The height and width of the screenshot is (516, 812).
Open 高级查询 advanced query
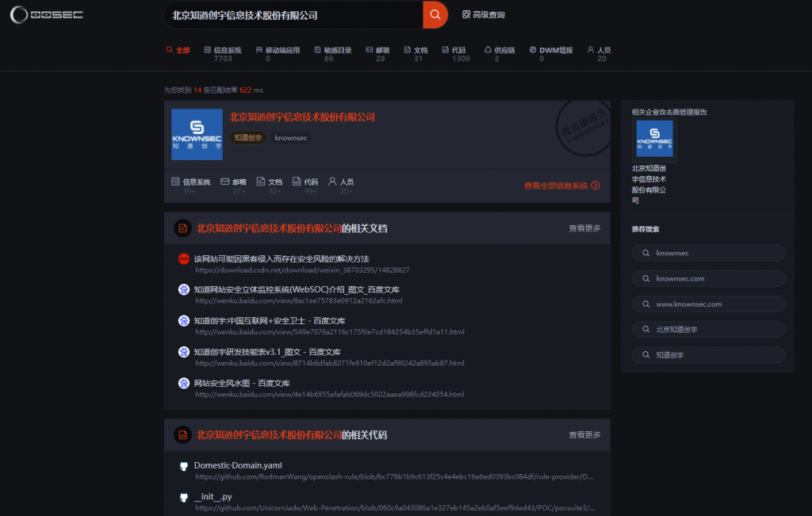[483, 14]
